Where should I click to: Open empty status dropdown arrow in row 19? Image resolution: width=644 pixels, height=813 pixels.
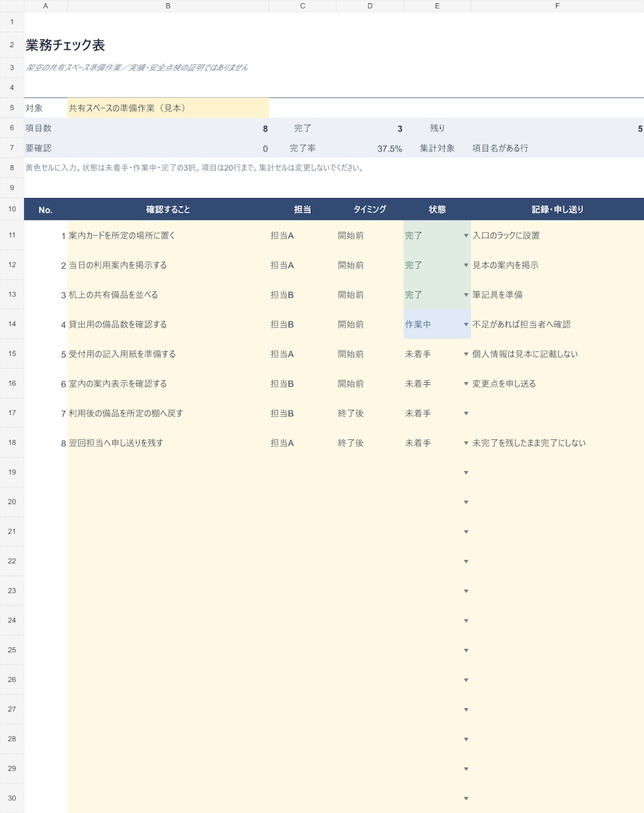(466, 473)
